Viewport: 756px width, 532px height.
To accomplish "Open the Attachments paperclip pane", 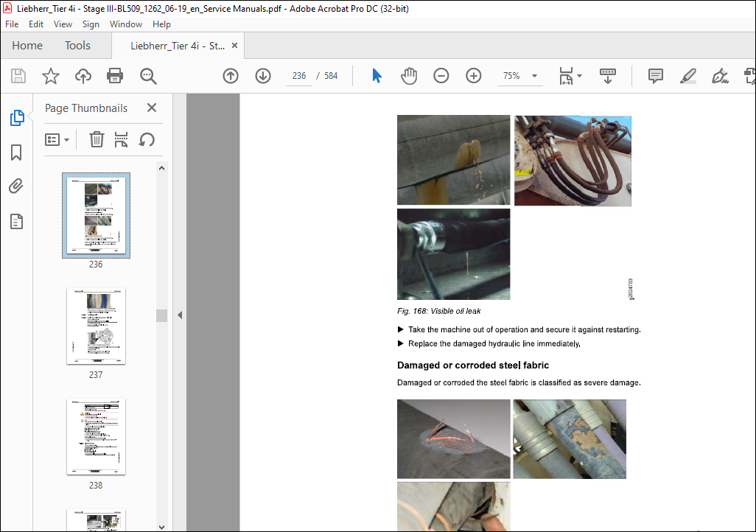I will click(16, 186).
